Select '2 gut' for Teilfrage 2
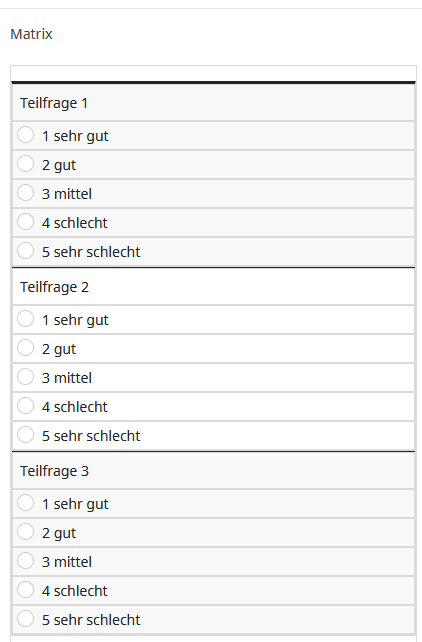 (25, 348)
